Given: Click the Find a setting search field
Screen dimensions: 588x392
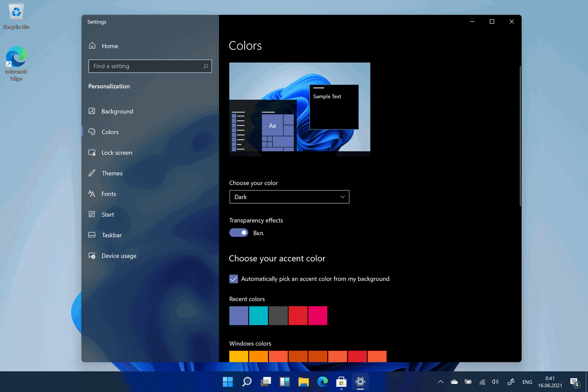Looking at the screenshot, I should (x=146, y=66).
